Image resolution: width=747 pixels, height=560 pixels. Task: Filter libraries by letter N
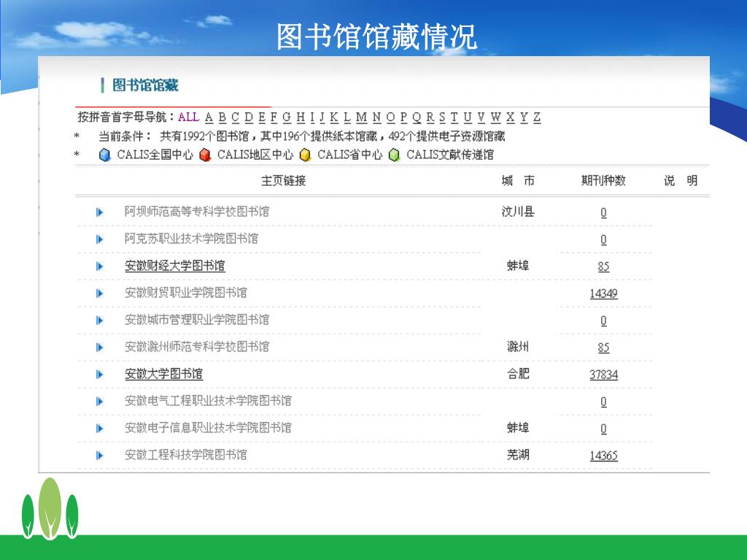[377, 117]
